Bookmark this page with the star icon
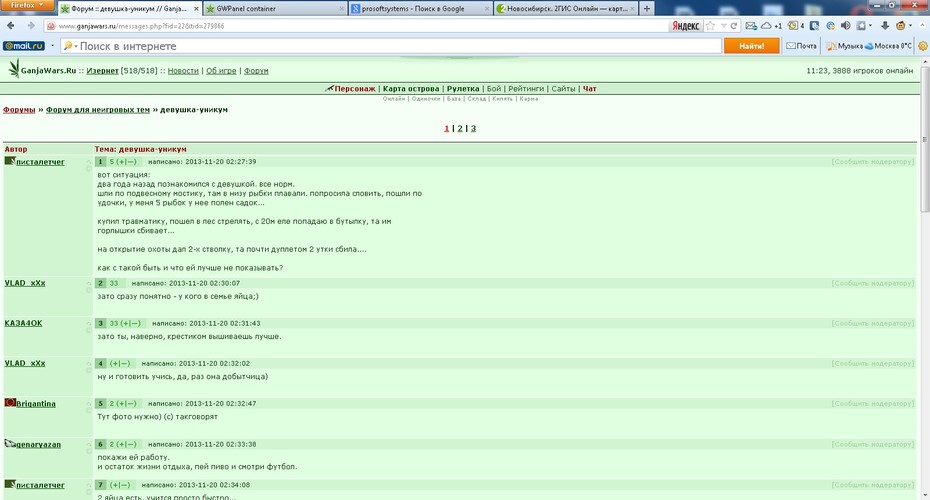Image resolution: width=930 pixels, height=500 pixels. tap(710, 26)
